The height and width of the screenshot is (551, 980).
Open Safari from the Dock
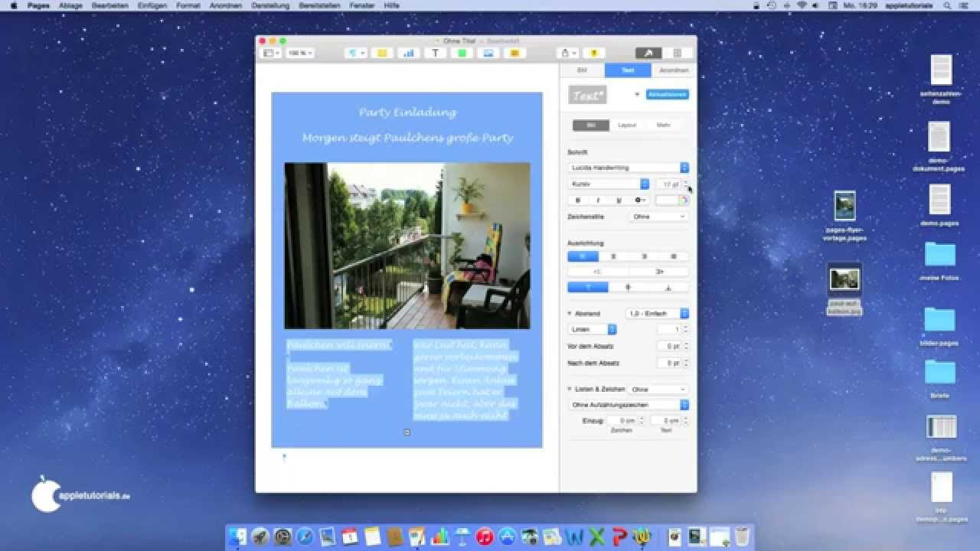pyautogui.click(x=305, y=536)
